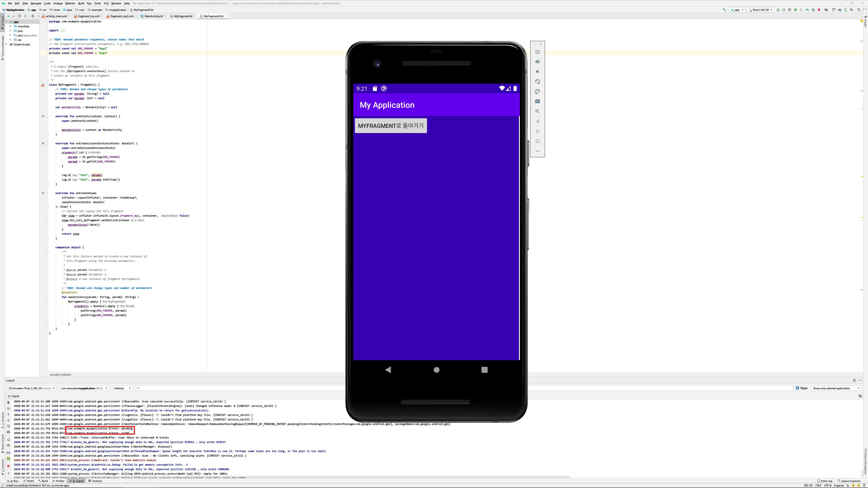Click the Debug app bug icon
This screenshot has height=488, width=868.
[795, 10]
